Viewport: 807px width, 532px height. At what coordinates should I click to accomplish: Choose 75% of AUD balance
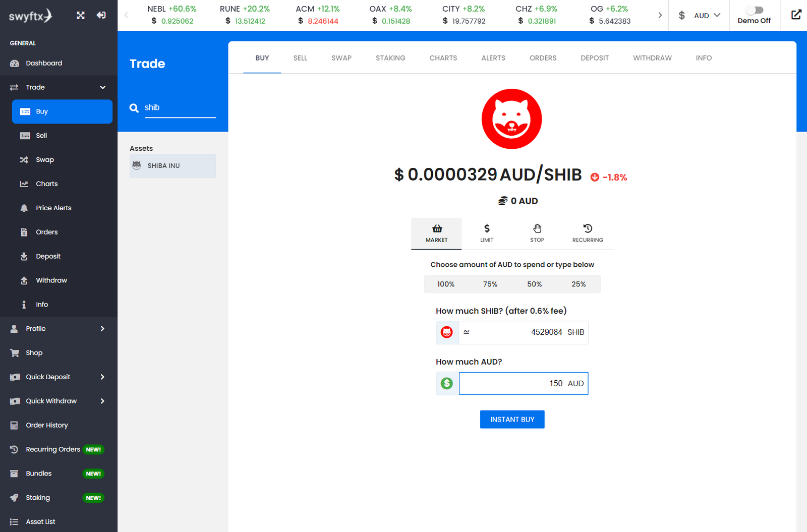pyautogui.click(x=490, y=284)
